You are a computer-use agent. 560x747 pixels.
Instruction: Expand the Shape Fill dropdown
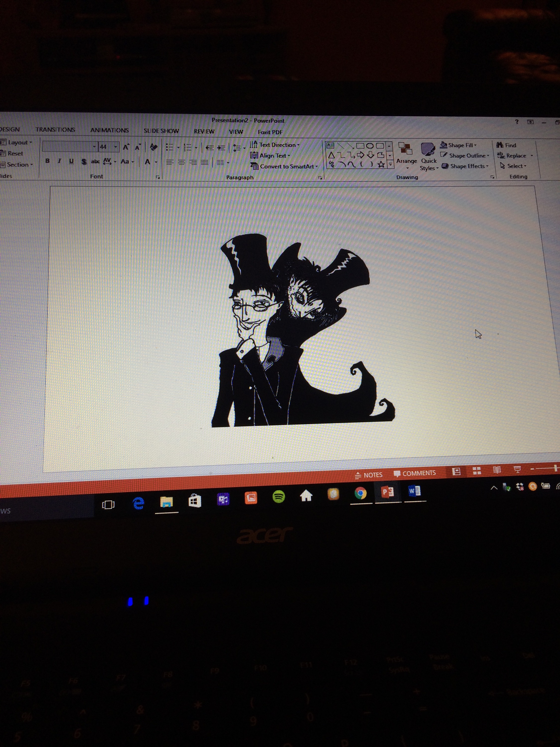(x=475, y=146)
